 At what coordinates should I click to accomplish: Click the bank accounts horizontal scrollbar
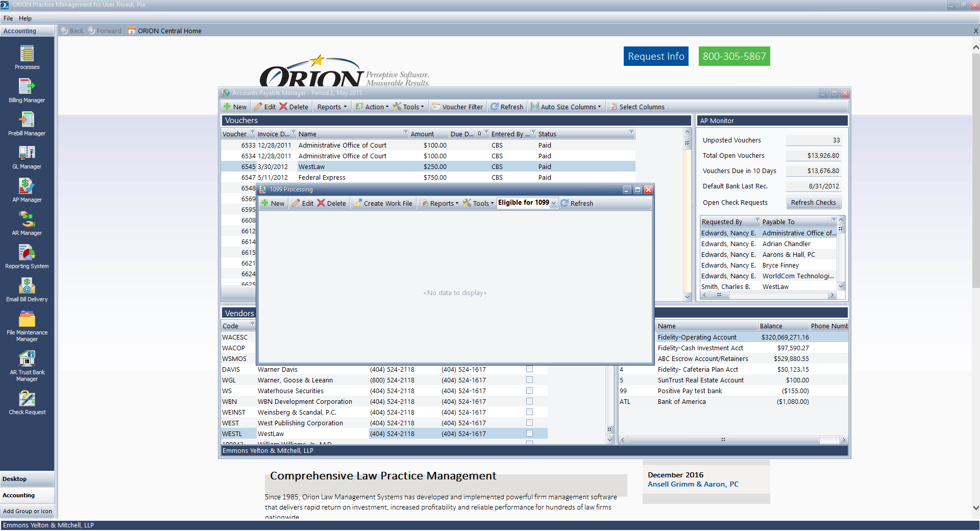coord(733,440)
